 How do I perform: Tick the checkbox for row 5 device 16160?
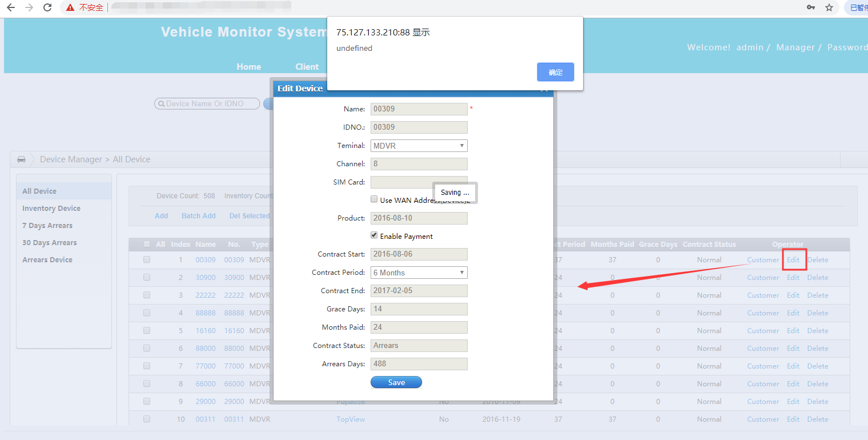147,330
